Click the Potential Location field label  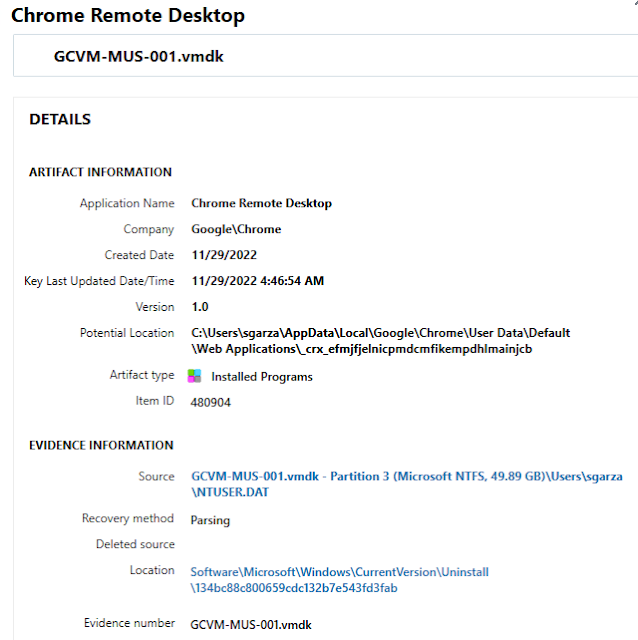[x=127, y=333]
